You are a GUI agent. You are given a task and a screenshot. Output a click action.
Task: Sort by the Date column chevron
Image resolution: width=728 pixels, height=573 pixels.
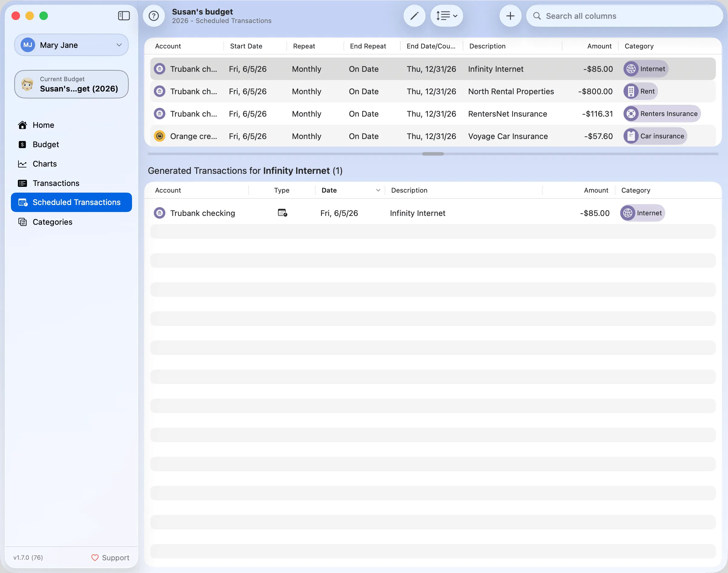(378, 190)
